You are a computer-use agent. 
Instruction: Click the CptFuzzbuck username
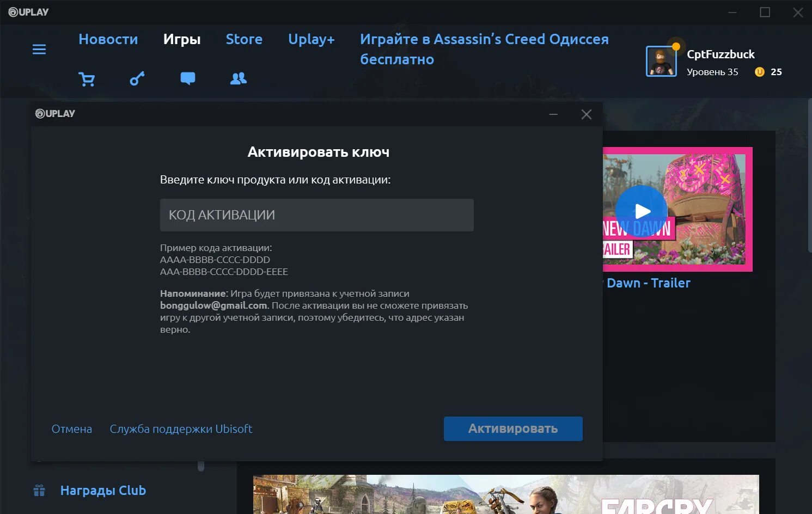point(721,54)
